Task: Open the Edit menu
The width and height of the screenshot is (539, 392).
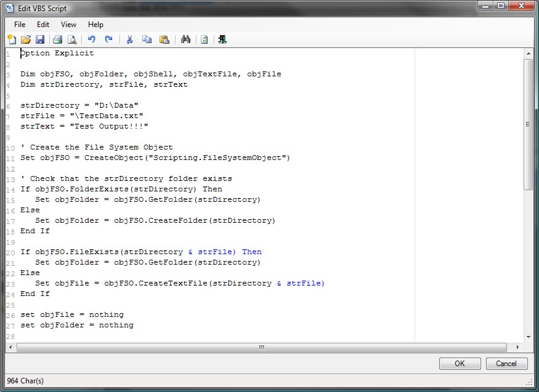Action: coord(43,25)
